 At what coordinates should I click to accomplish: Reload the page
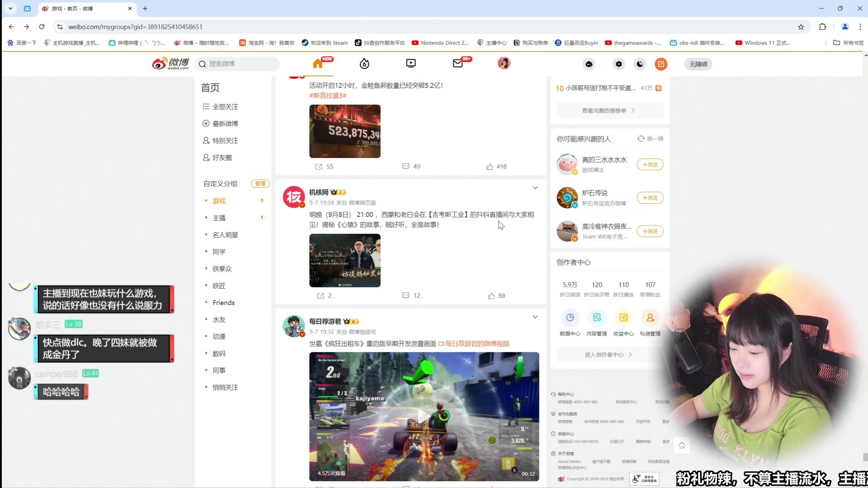click(x=42, y=27)
